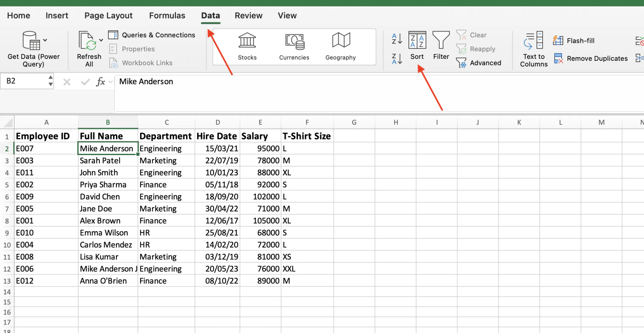The image size is (644, 333).
Task: Click the Hire Date header cell
Action: (217, 136)
